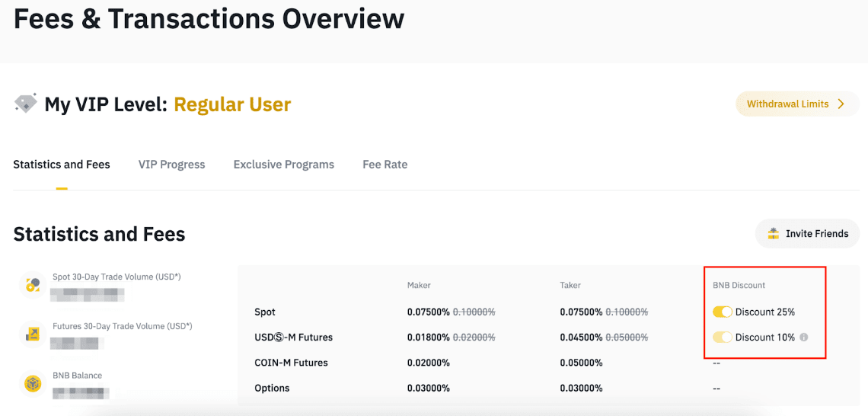Click the Maker column header
Screen dimensions: 868x416
point(419,285)
